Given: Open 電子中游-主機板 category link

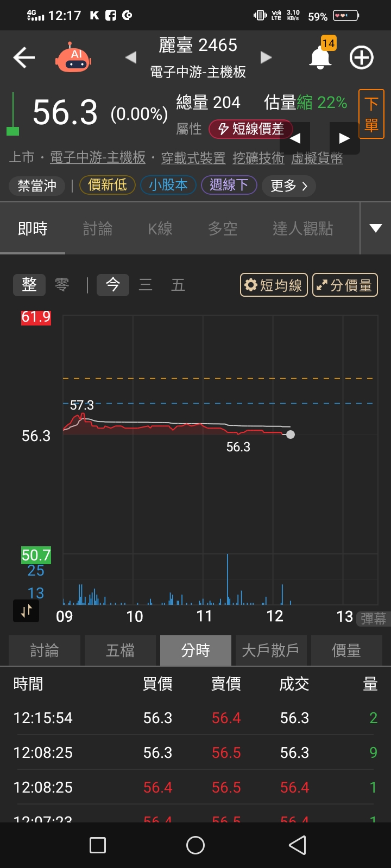Looking at the screenshot, I should pyautogui.click(x=98, y=157).
